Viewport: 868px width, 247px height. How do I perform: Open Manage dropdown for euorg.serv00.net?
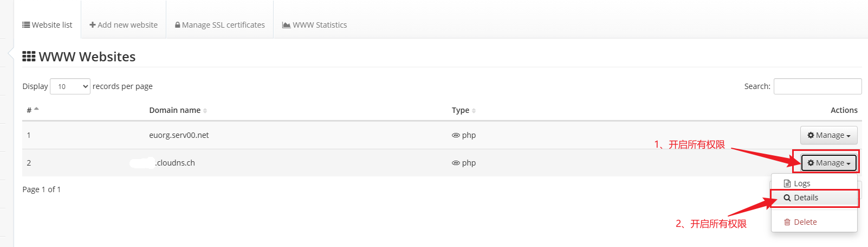point(828,135)
